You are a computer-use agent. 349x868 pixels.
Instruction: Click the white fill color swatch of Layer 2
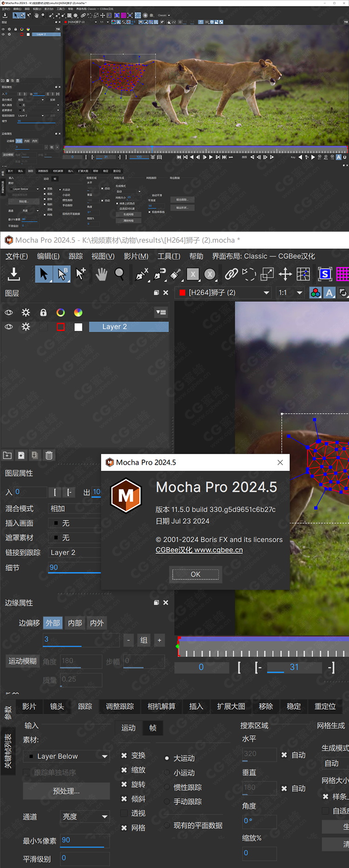pyautogui.click(x=78, y=327)
